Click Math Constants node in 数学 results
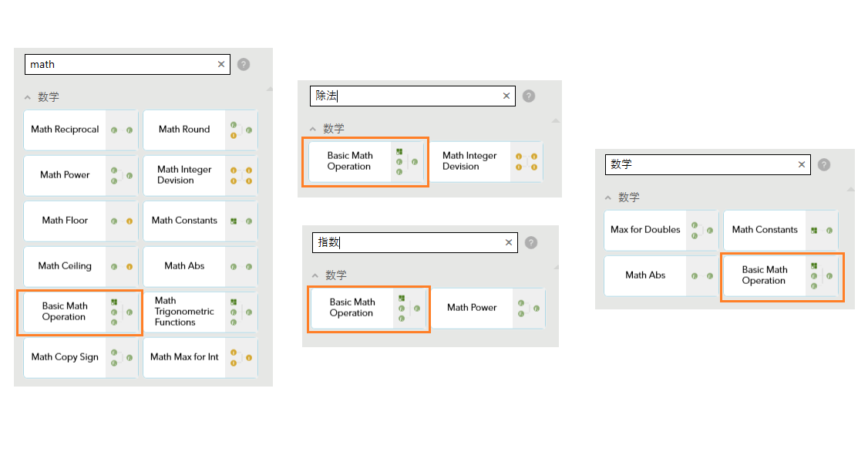 point(764,230)
